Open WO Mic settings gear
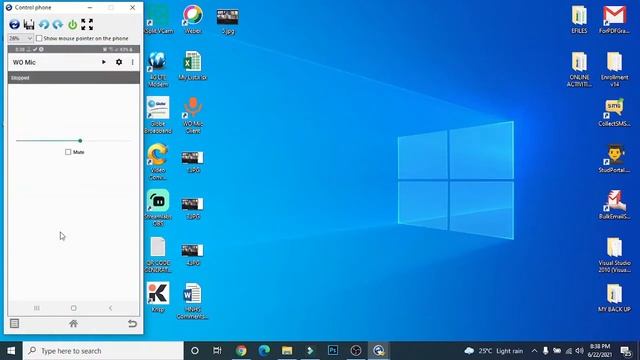Screen dimensions: 640x360 119,62
